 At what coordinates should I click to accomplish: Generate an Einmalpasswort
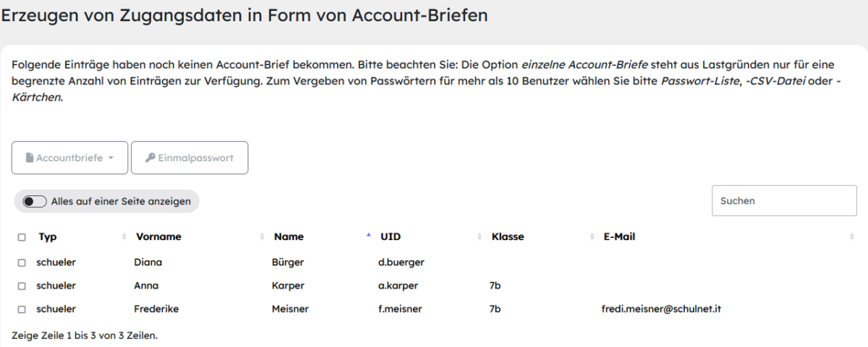pos(190,158)
